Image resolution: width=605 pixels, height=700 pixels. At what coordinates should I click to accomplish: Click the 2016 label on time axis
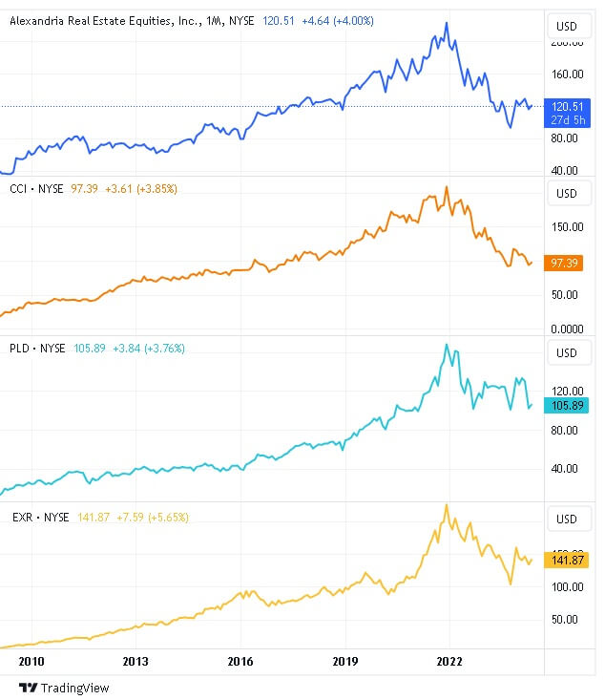coord(240,661)
